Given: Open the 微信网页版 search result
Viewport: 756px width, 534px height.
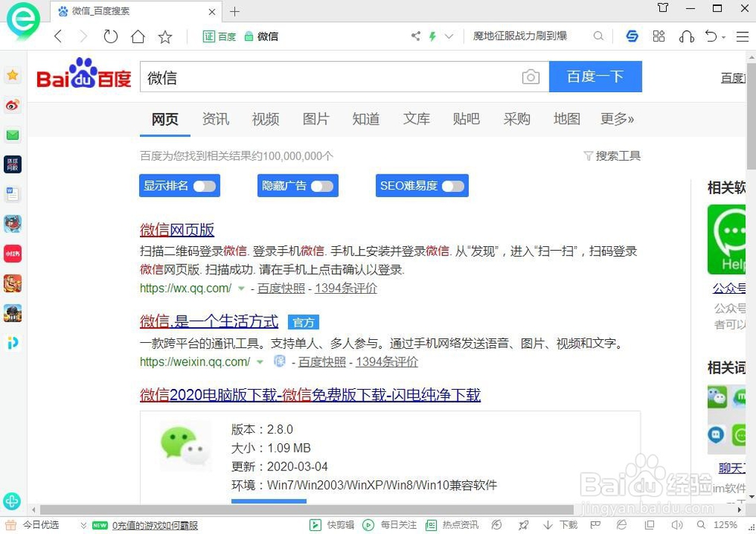Looking at the screenshot, I should pyautogui.click(x=177, y=230).
